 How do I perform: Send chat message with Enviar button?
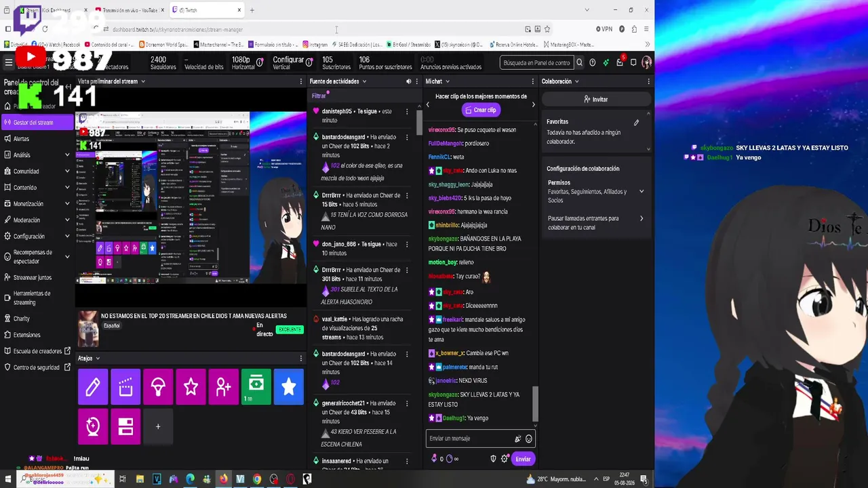point(523,459)
